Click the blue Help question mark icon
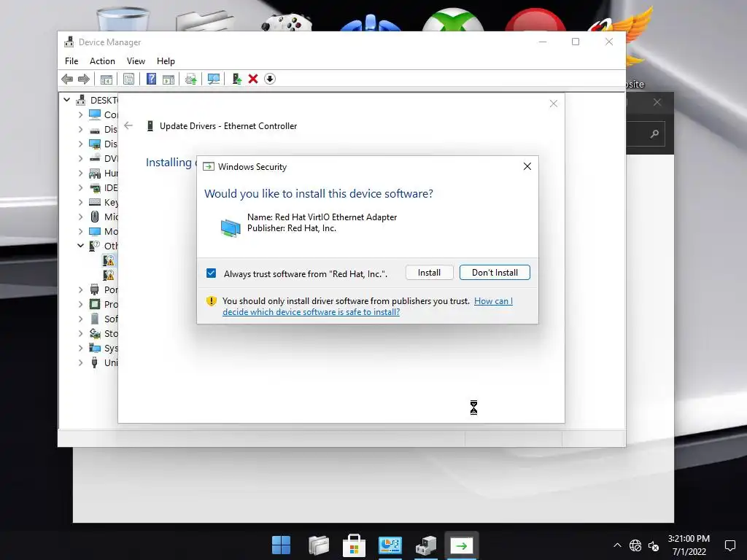 pos(151,79)
